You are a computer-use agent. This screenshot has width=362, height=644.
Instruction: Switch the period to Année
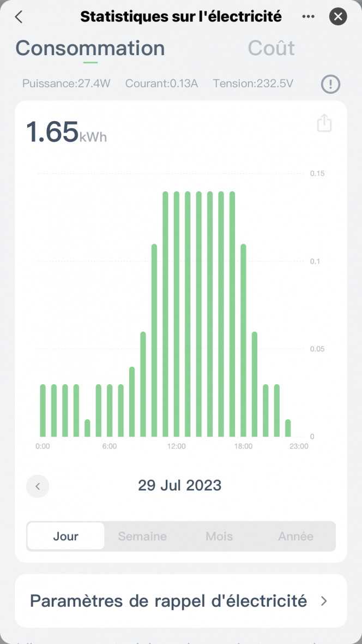click(295, 536)
